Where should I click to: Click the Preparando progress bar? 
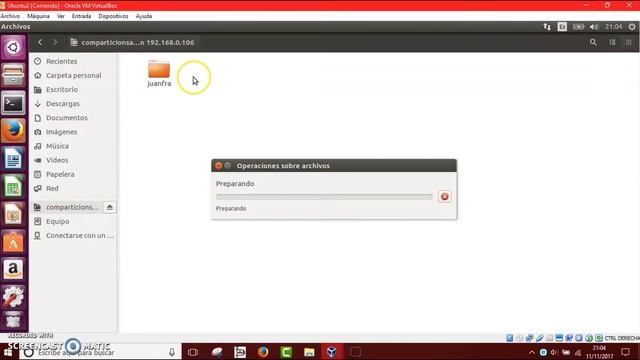324,197
